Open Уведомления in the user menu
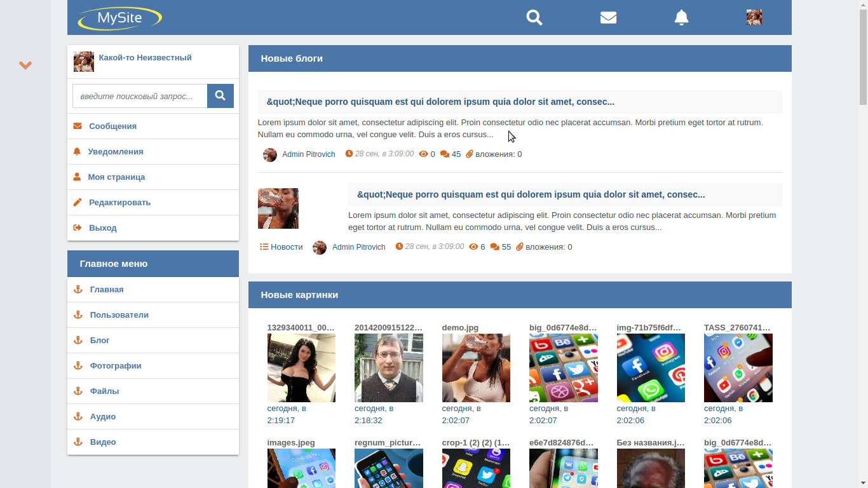The height and width of the screenshot is (488, 868). (x=153, y=152)
